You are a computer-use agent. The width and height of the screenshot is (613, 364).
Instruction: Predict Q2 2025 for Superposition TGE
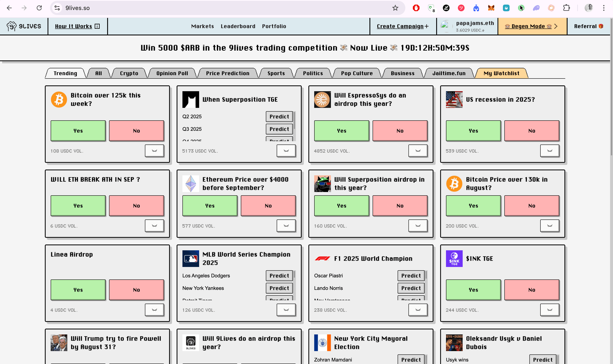tap(279, 117)
